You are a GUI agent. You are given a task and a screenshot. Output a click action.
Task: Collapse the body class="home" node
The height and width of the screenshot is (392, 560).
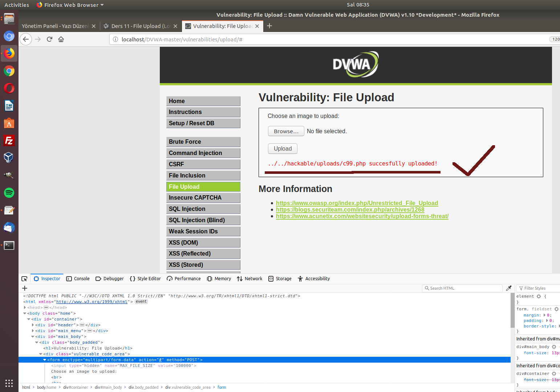pos(25,313)
